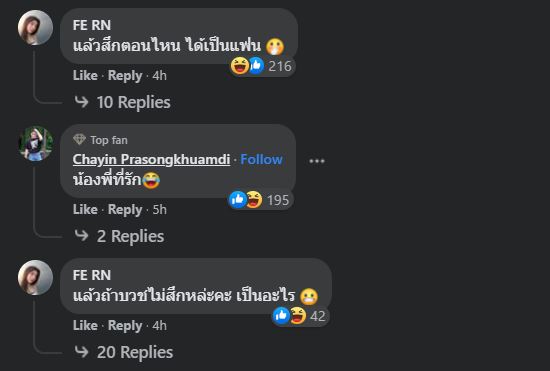Image resolution: width=550 pixels, height=371 pixels.
Task: Click the laughing reaction icon beside 42
Action: pyautogui.click(x=298, y=316)
